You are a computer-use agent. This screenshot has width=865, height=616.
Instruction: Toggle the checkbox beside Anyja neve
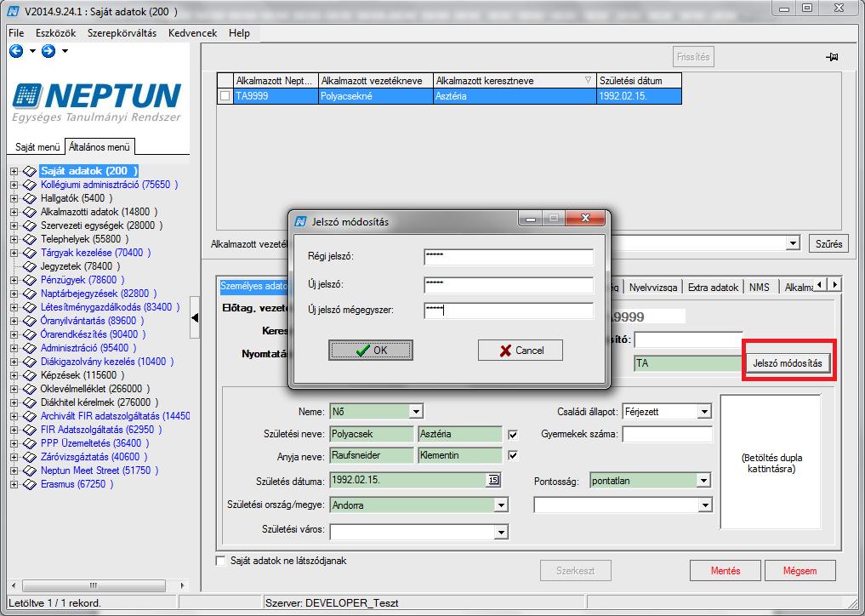point(513,455)
